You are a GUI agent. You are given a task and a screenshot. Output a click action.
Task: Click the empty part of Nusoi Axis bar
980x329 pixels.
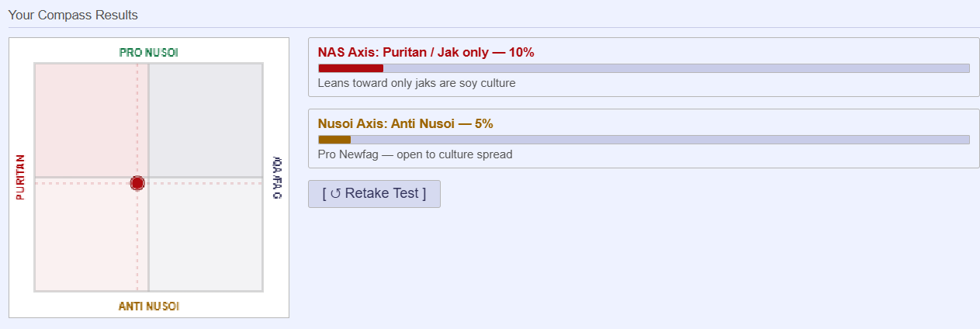click(x=660, y=140)
